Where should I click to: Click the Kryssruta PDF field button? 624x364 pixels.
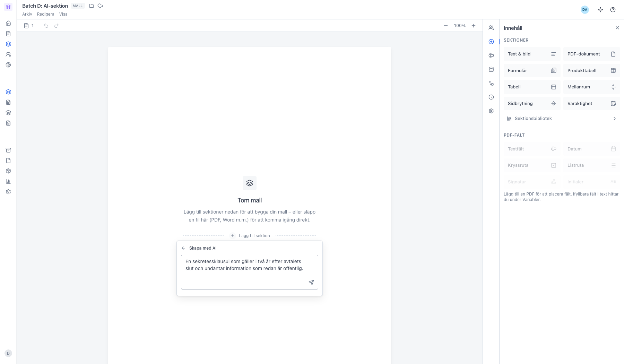tap(532, 165)
